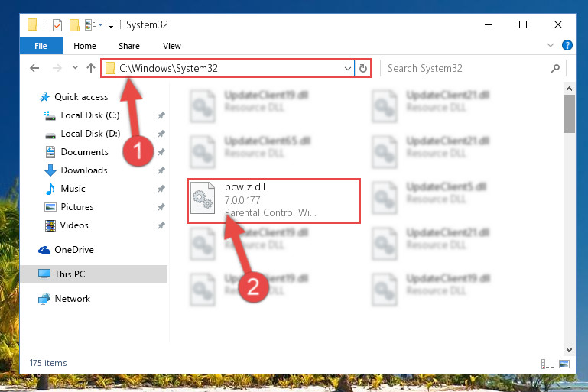Open the Music sidebar folder
The width and height of the screenshot is (588, 392).
73,189
